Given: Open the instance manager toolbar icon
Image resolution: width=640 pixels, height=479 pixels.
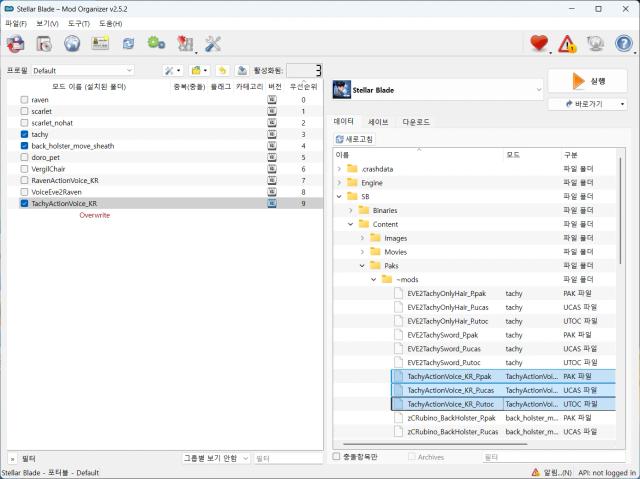Looking at the screenshot, I should pyautogui.click(x=15, y=44).
